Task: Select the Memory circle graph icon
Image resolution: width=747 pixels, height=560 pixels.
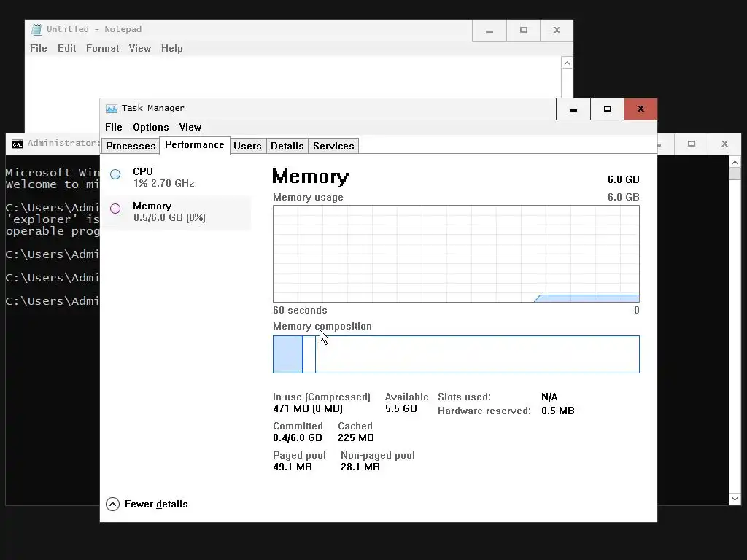Action: coord(115,209)
